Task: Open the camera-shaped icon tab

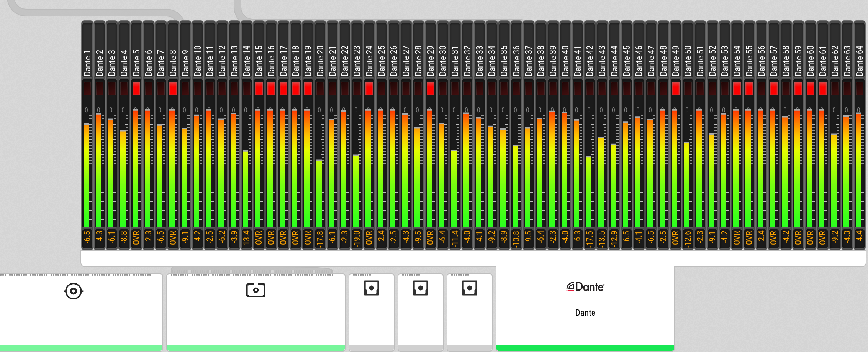Action: pyautogui.click(x=255, y=290)
